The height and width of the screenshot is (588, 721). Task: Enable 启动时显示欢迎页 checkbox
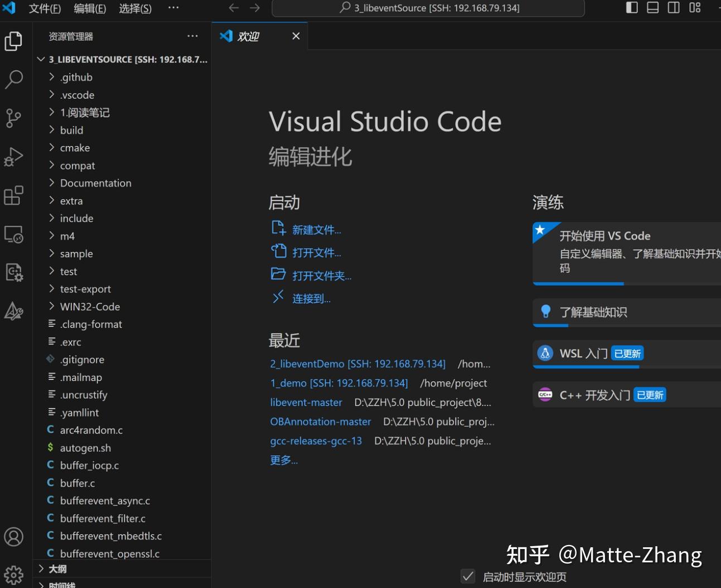[468, 576]
